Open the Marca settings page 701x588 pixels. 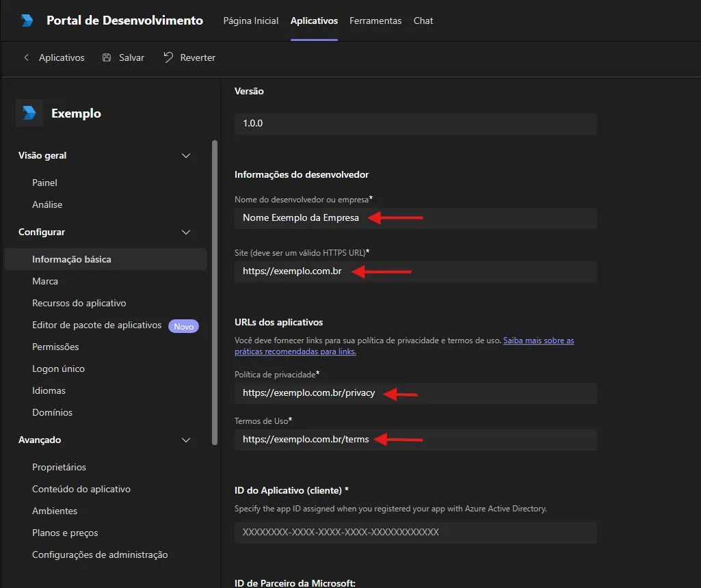45,281
